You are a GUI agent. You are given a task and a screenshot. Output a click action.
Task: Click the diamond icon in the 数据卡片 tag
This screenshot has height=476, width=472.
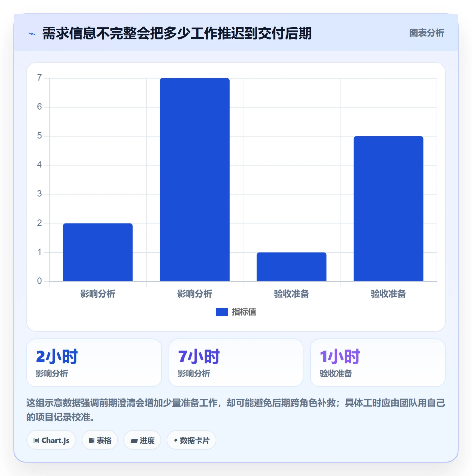(x=176, y=440)
